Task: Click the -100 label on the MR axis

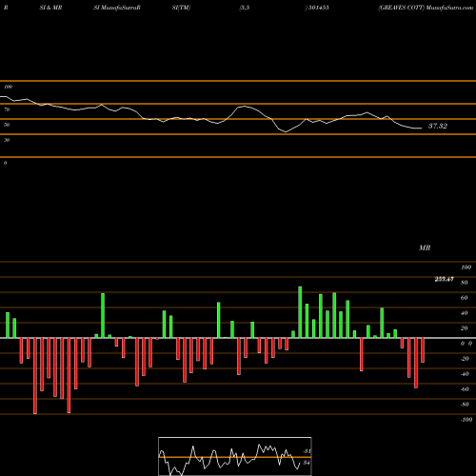Action: [x=466, y=420]
